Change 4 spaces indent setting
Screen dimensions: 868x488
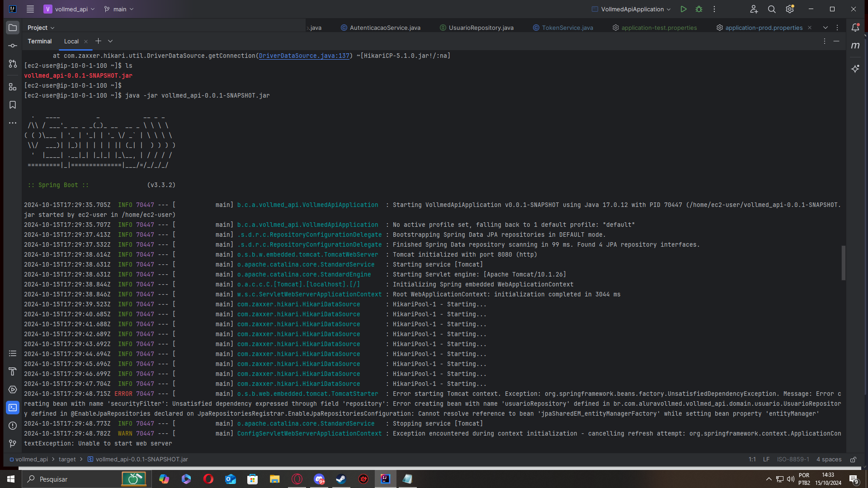829,460
